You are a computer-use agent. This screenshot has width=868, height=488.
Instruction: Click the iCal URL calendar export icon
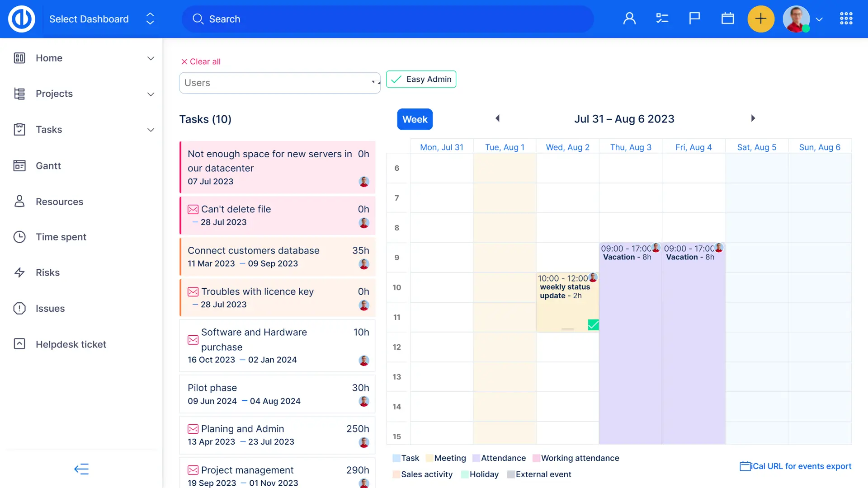pos(745,466)
